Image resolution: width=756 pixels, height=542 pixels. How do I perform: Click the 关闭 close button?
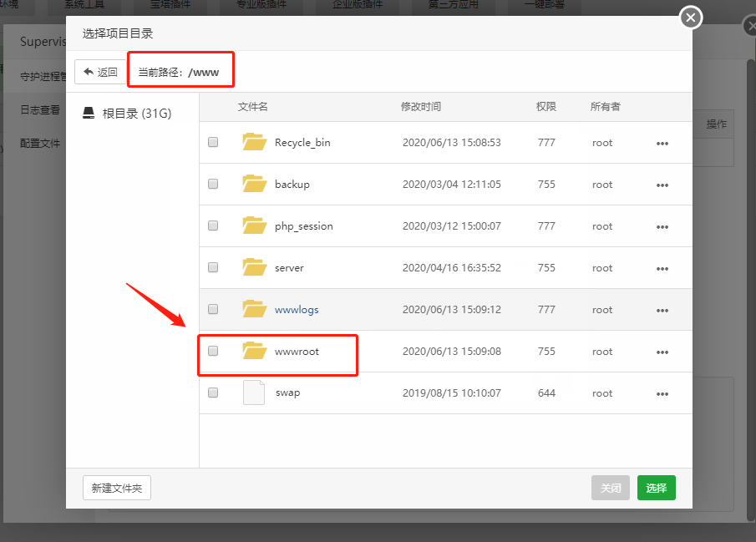[x=611, y=488]
